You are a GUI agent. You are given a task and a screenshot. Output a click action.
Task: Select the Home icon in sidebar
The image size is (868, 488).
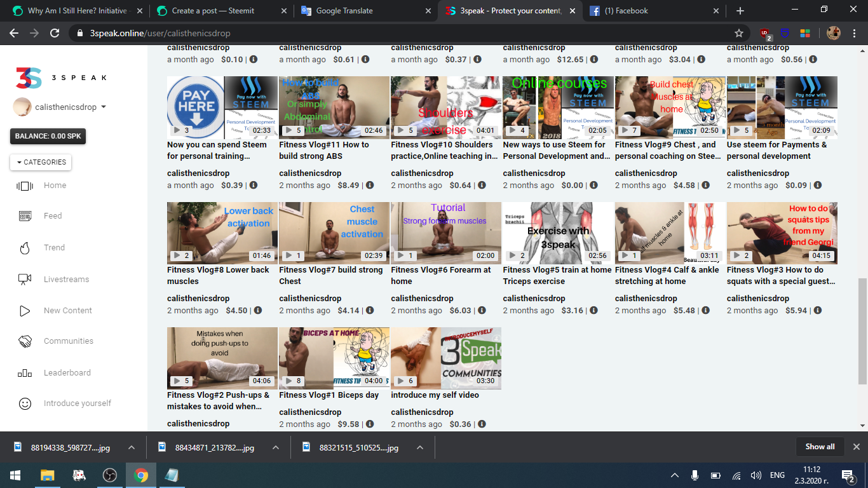coord(25,185)
